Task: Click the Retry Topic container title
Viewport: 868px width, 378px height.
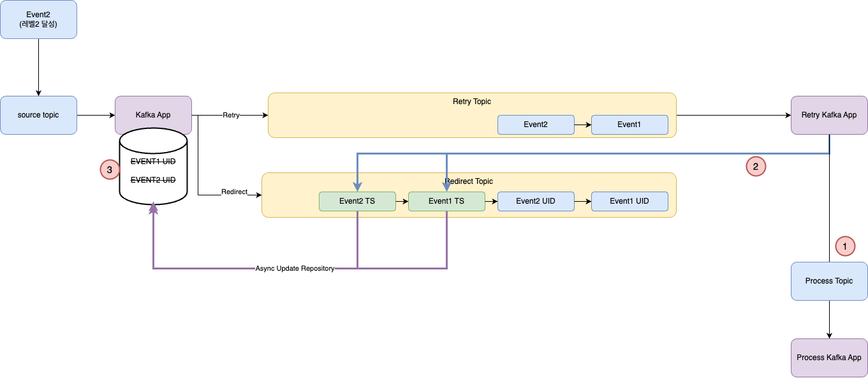Action: pos(472,102)
